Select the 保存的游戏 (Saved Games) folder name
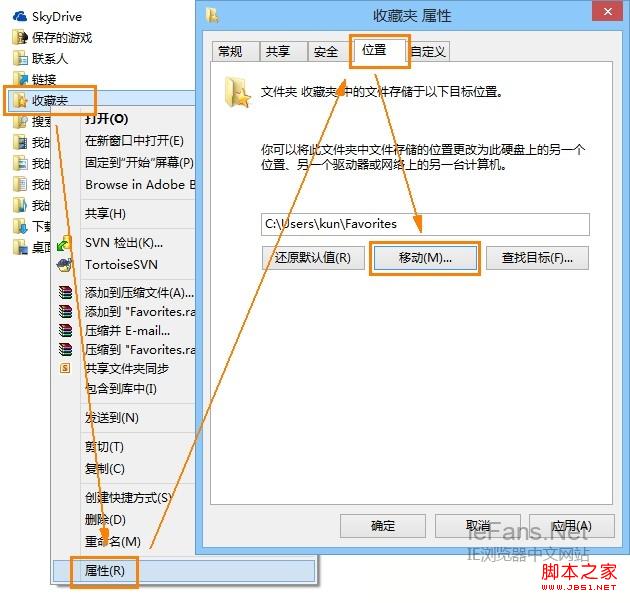Viewport: 630px width, 603px height. (62, 37)
